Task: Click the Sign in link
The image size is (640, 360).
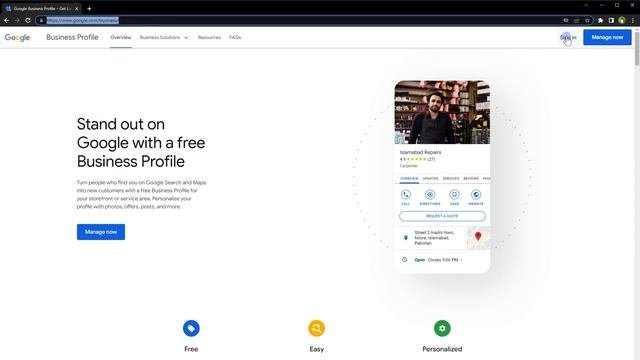Action: (x=568, y=37)
